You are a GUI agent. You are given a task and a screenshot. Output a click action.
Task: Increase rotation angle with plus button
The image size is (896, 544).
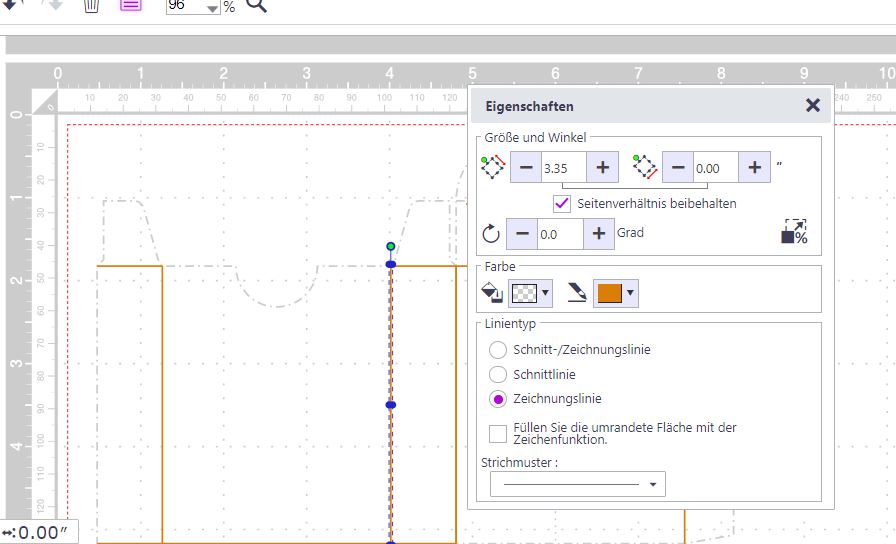coord(598,234)
